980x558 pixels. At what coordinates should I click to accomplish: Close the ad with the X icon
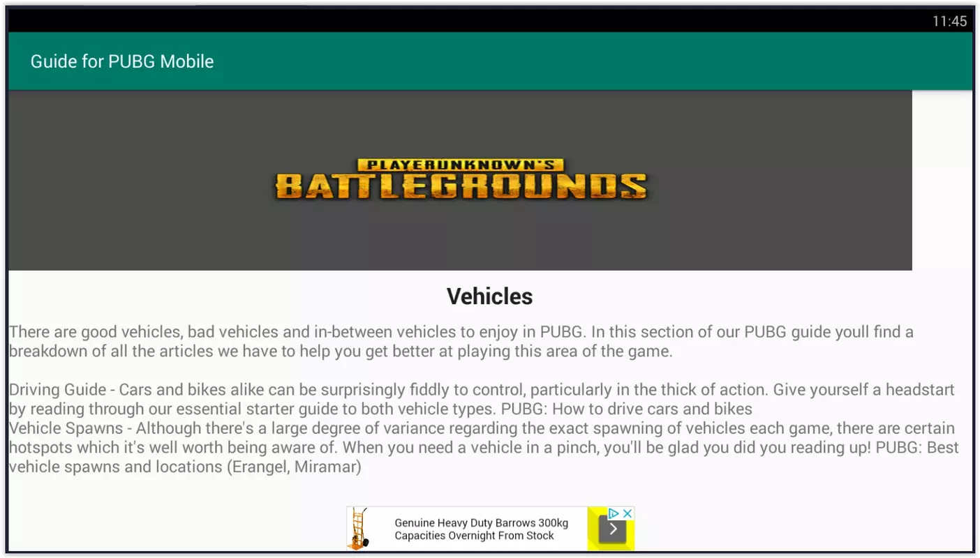(x=628, y=513)
